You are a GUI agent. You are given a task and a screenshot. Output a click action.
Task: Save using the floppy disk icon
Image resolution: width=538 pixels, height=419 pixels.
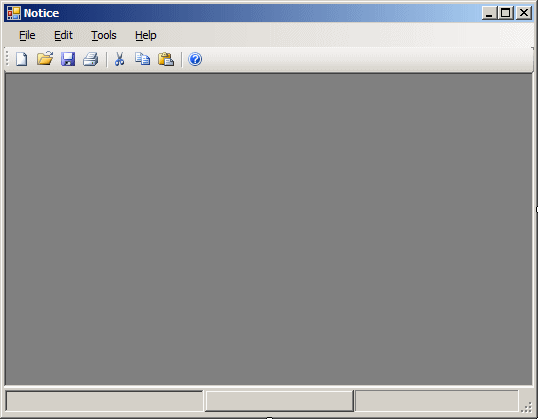click(x=68, y=59)
